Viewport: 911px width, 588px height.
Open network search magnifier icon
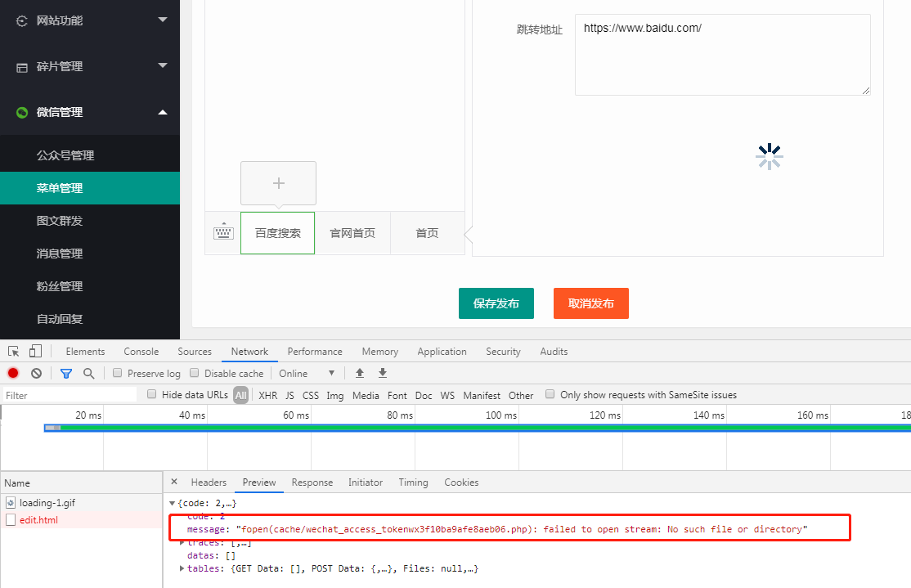pyautogui.click(x=88, y=373)
